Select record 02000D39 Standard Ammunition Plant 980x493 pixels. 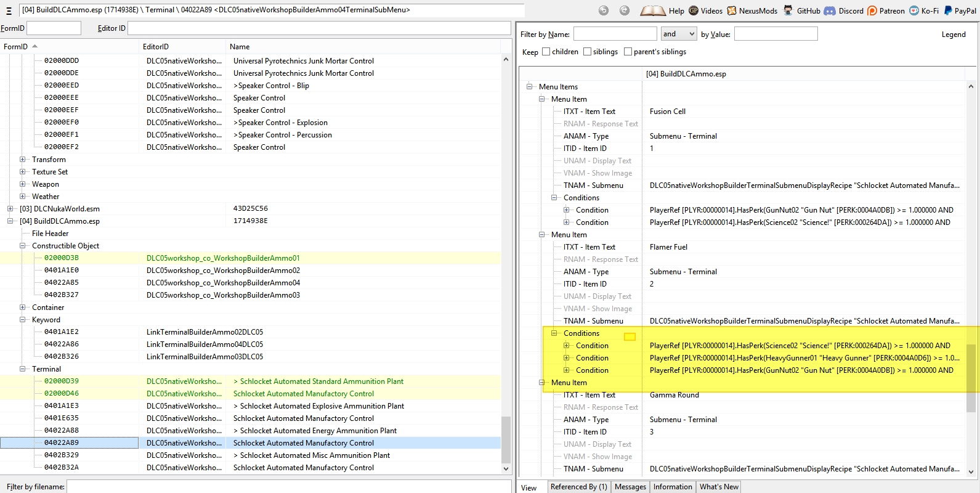tap(250, 381)
